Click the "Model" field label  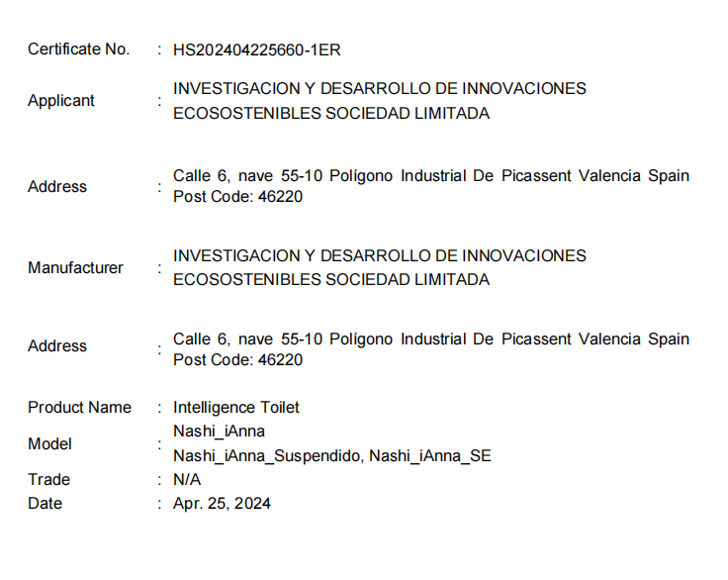49,443
